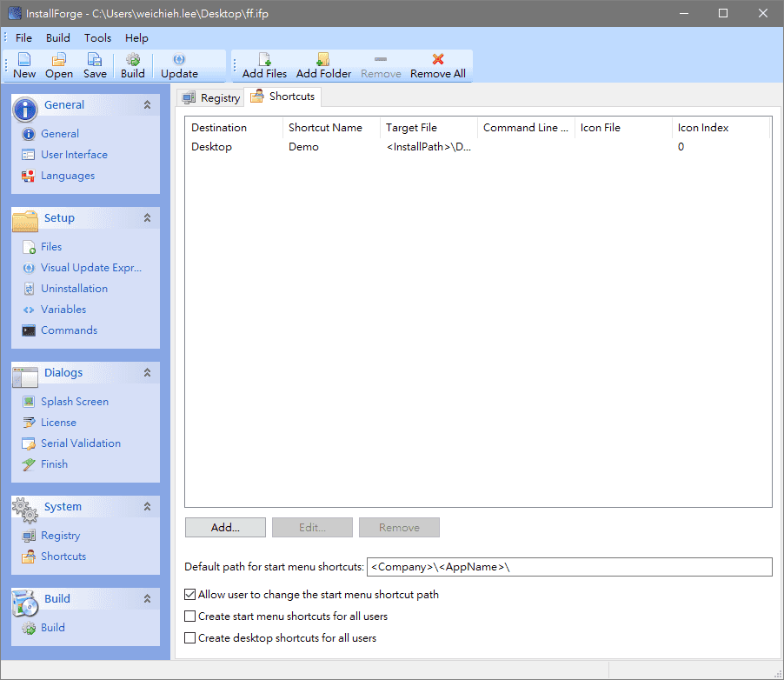
Task: Click the Save toolbar icon
Action: 95,59
